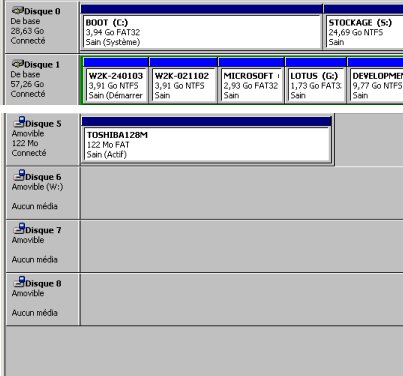Image resolution: width=403 pixels, height=376 pixels.
Task: Select the W2K-021102 partition
Action: point(184,85)
